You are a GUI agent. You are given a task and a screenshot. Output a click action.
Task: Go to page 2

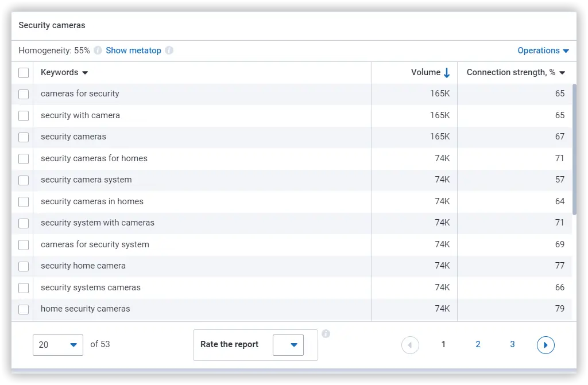478,344
